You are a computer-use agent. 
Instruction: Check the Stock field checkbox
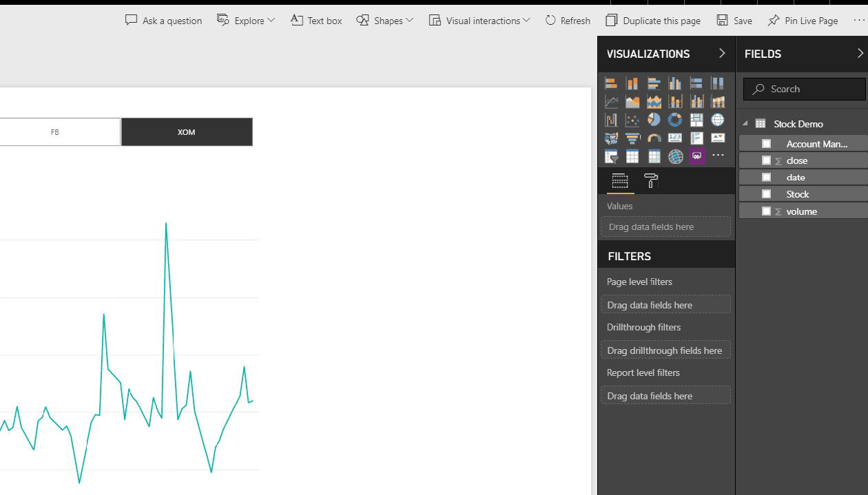click(766, 194)
